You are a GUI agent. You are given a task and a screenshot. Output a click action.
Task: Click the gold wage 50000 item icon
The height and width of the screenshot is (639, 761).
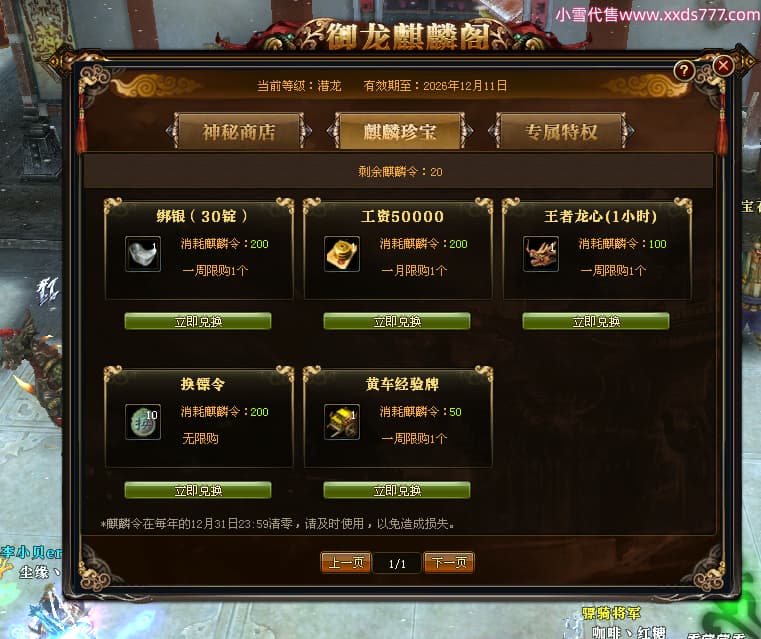pyautogui.click(x=342, y=254)
